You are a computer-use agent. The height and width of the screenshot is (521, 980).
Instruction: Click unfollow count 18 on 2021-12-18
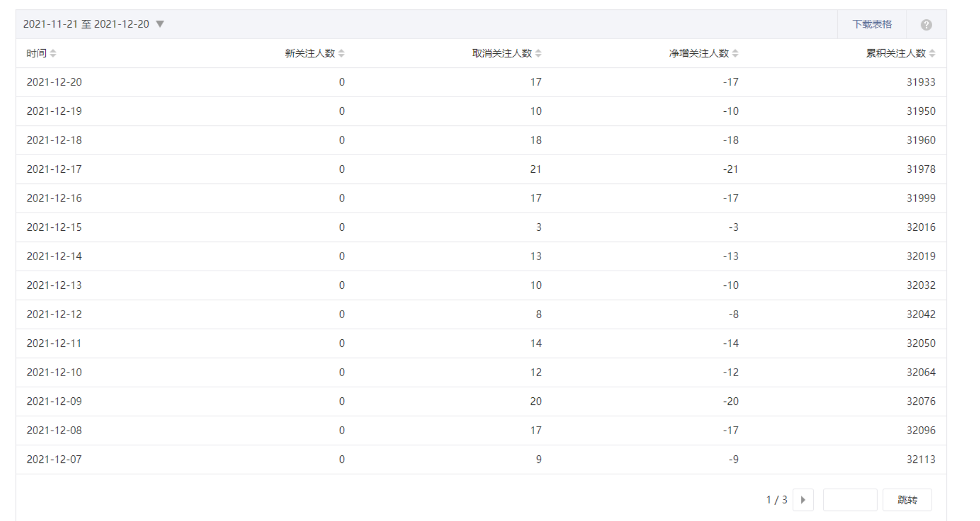pos(536,140)
